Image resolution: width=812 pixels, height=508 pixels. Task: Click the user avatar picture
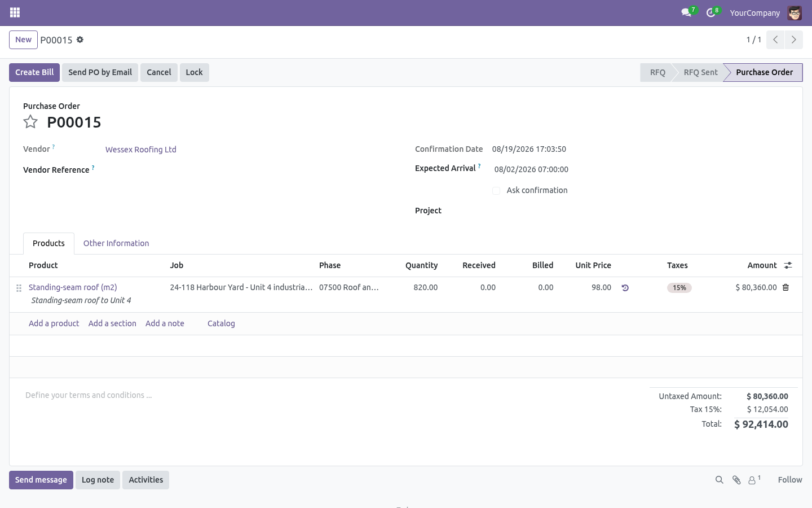tap(795, 13)
